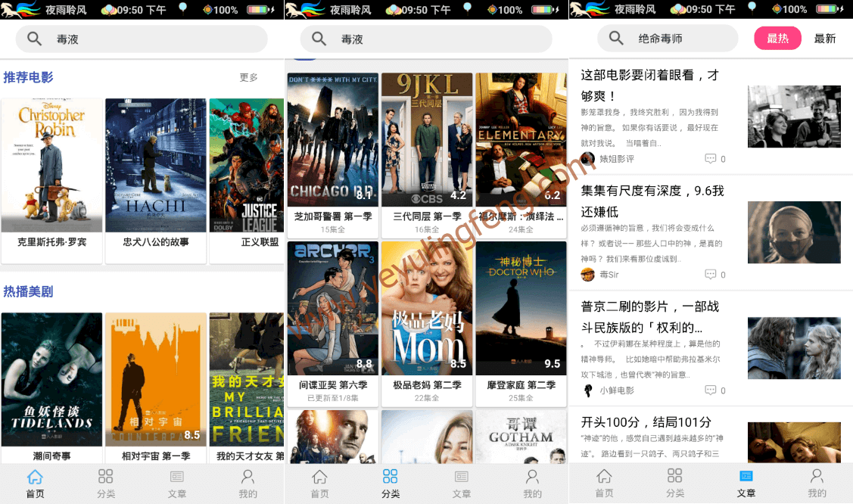Open 我的天才女友 poster
853x504 pixels.
point(247,379)
